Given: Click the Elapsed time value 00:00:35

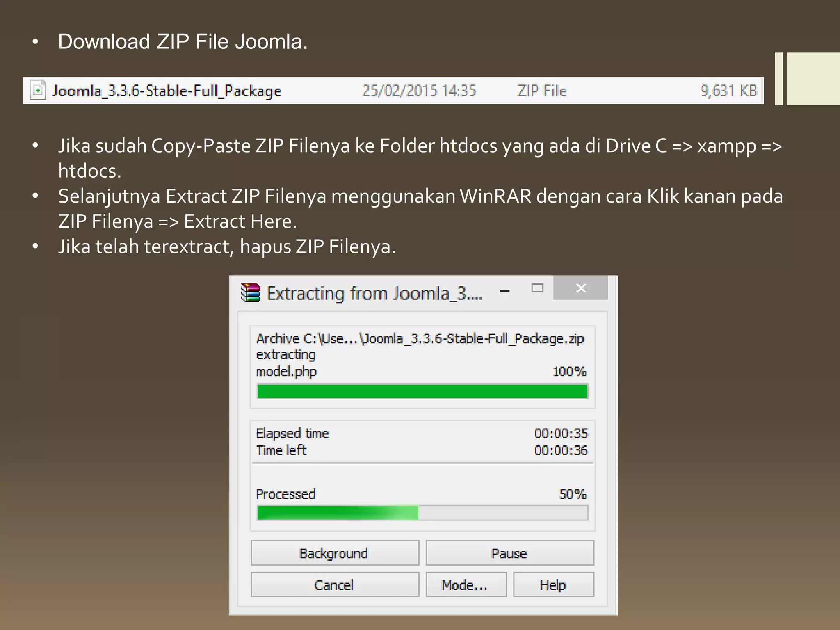Looking at the screenshot, I should coord(561,433).
